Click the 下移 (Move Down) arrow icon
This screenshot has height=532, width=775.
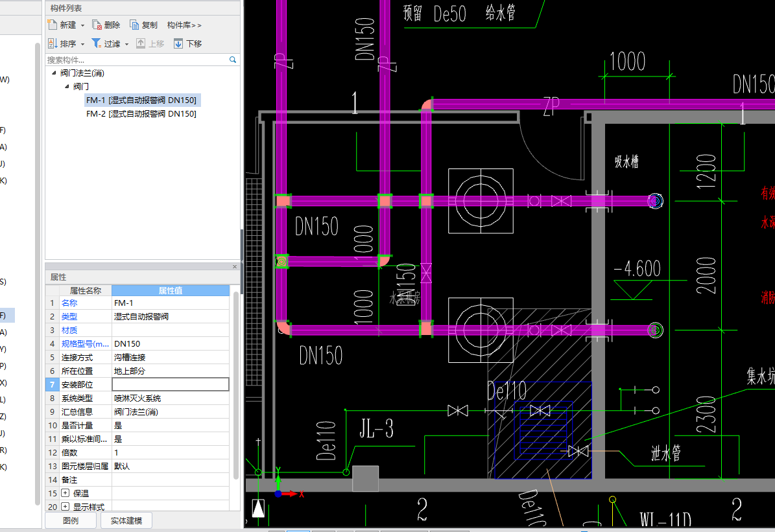(x=178, y=43)
